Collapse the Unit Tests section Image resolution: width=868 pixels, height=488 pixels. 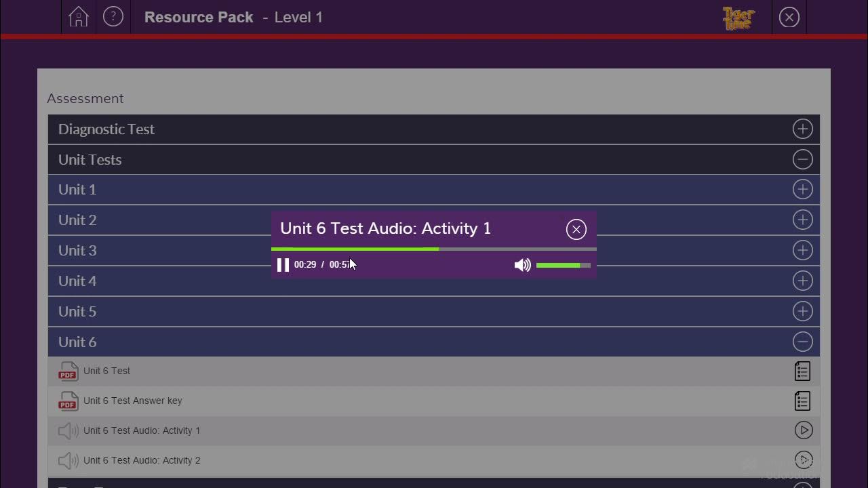click(x=802, y=159)
